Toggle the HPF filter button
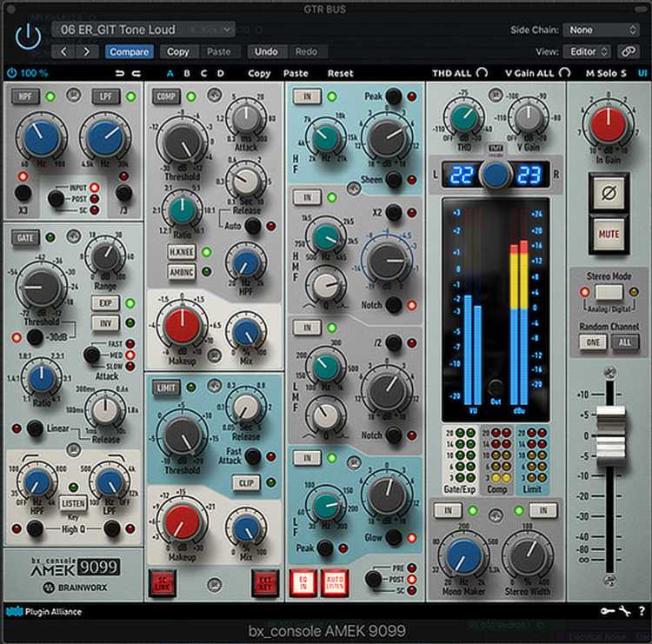652x644 pixels. 25,96
